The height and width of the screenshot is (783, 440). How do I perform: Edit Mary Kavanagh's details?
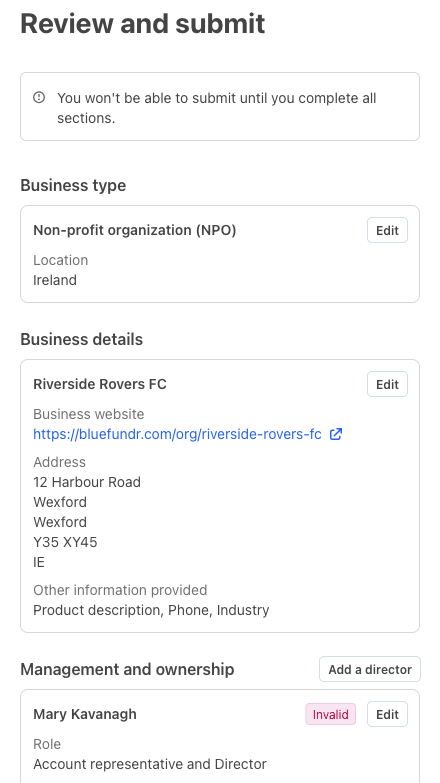(x=388, y=714)
